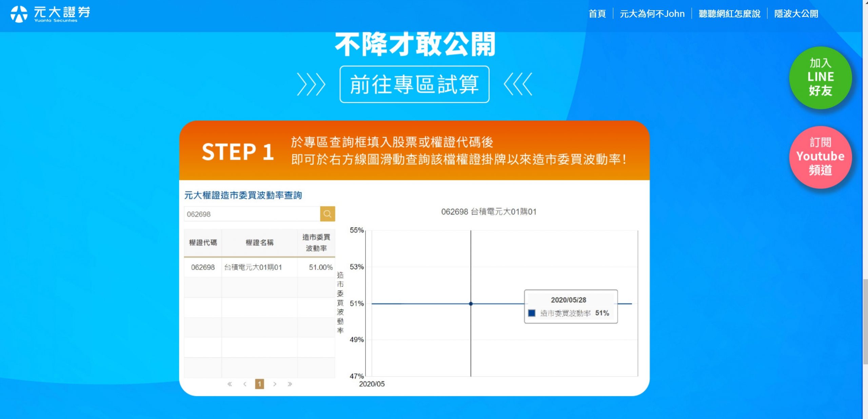This screenshot has height=419, width=868.
Task: Click the 2020/05 x-axis label
Action: click(x=372, y=384)
